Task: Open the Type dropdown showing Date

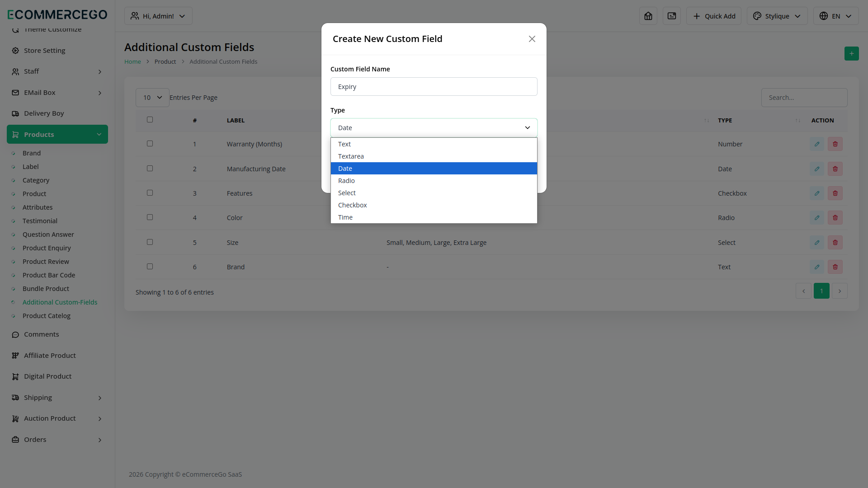Action: [434, 128]
